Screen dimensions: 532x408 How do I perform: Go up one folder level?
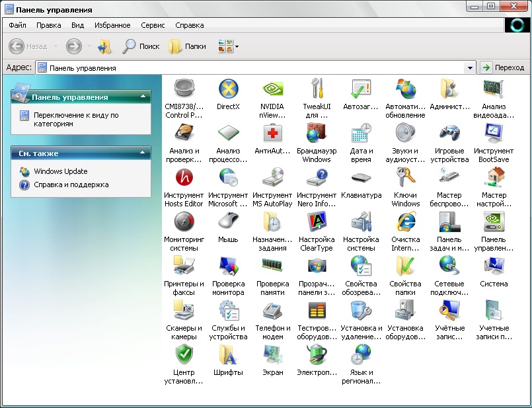104,46
